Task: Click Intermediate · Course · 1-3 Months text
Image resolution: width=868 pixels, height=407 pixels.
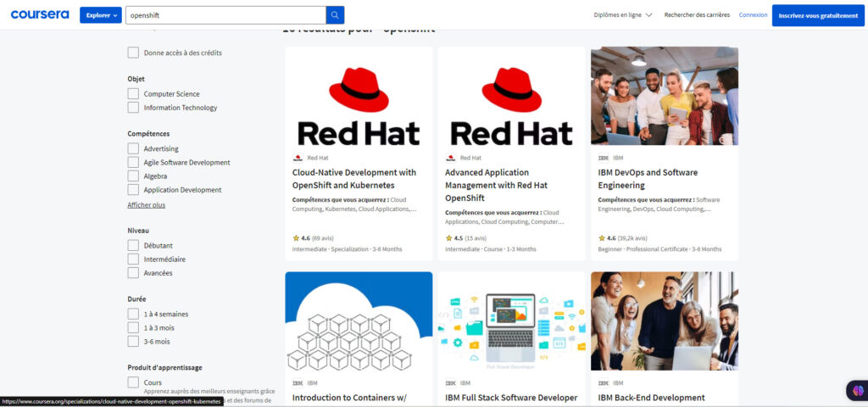Action: coord(491,249)
